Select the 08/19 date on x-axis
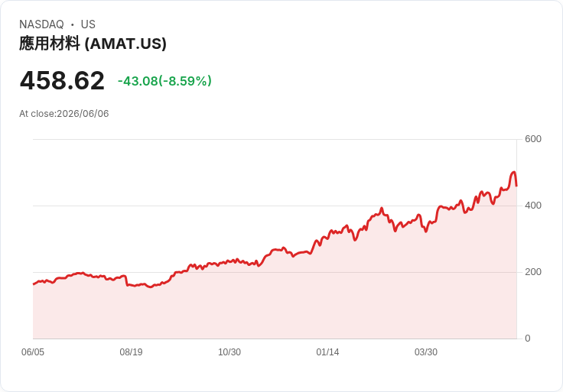The width and height of the screenshot is (563, 392). pyautogui.click(x=131, y=352)
